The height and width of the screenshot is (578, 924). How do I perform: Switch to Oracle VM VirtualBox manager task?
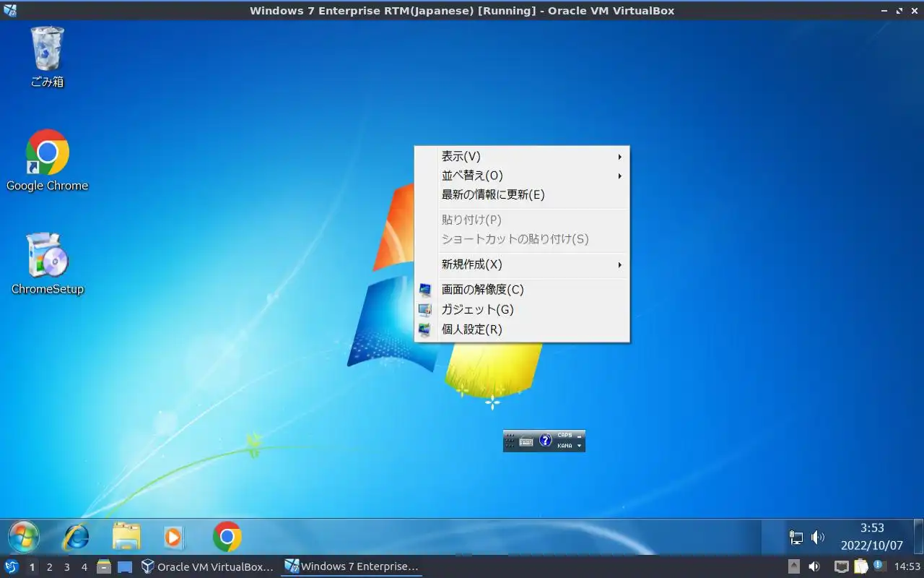click(x=208, y=567)
